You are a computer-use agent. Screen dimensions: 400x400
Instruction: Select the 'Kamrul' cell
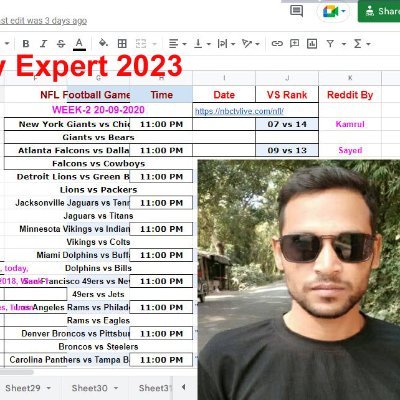[350, 124]
